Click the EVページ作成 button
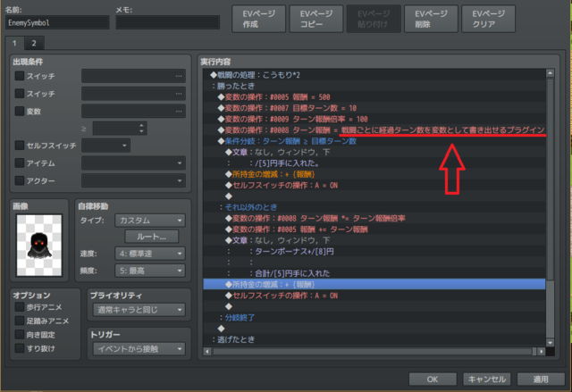This screenshot has width=572, height=392. tap(258, 19)
